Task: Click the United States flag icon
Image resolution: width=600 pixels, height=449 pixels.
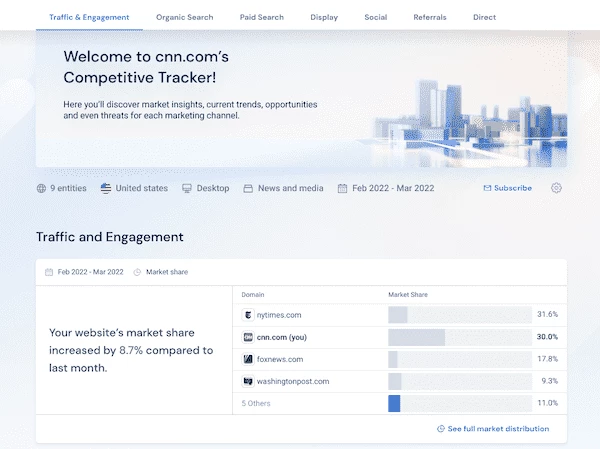Action: click(x=106, y=188)
